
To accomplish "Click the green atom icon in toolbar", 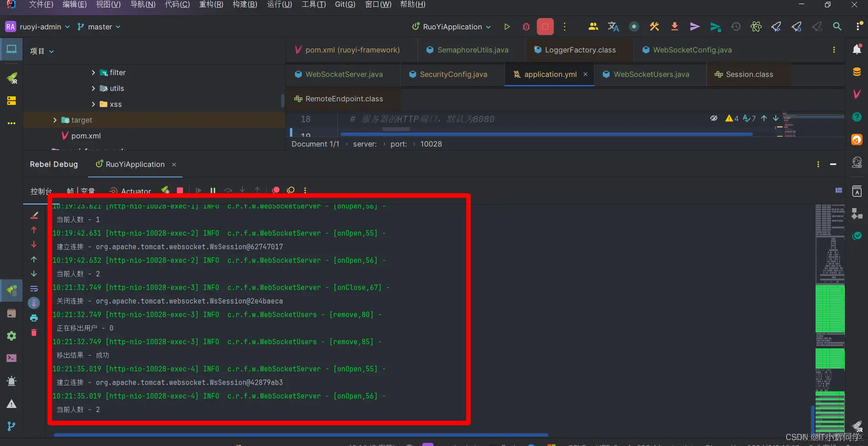I will tap(756, 27).
